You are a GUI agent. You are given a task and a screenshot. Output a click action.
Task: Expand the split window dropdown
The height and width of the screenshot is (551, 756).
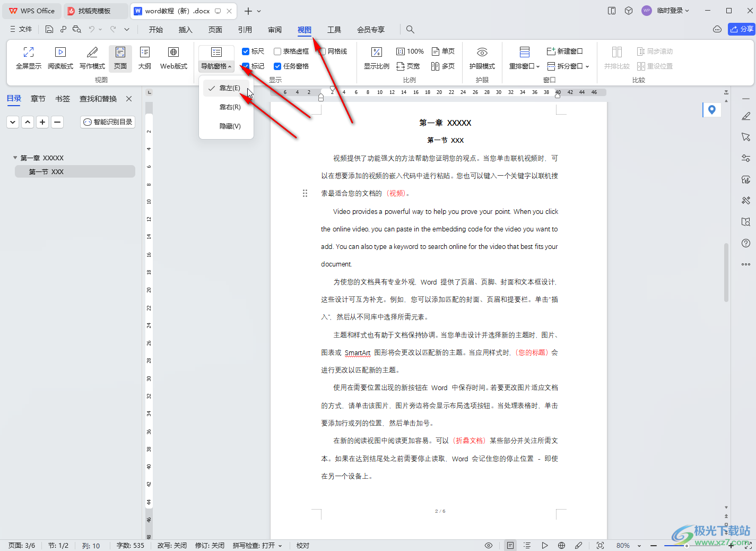point(568,66)
